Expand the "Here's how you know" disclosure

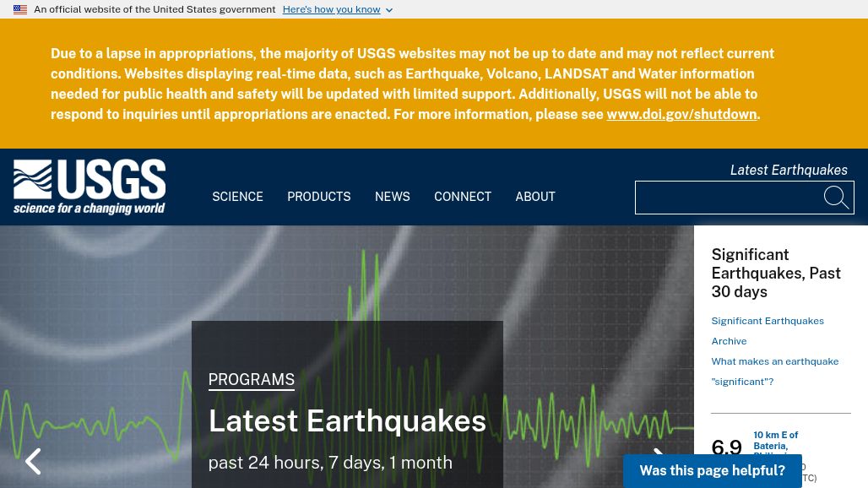click(337, 10)
